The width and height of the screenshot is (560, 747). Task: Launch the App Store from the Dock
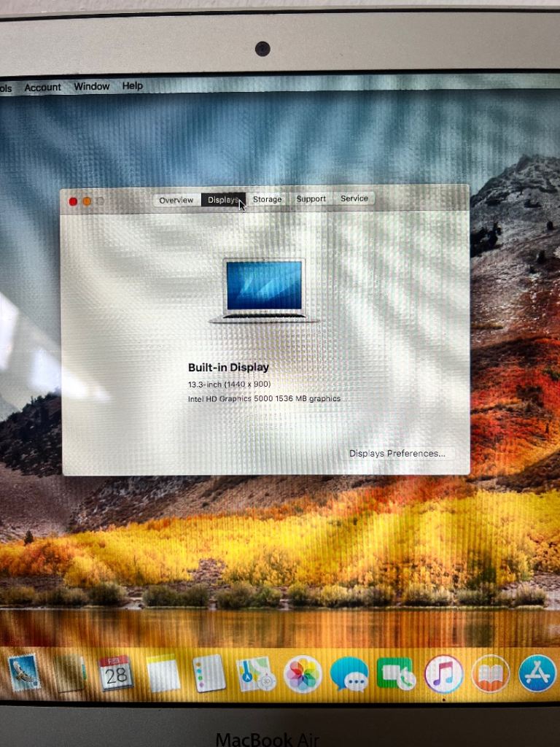537,674
